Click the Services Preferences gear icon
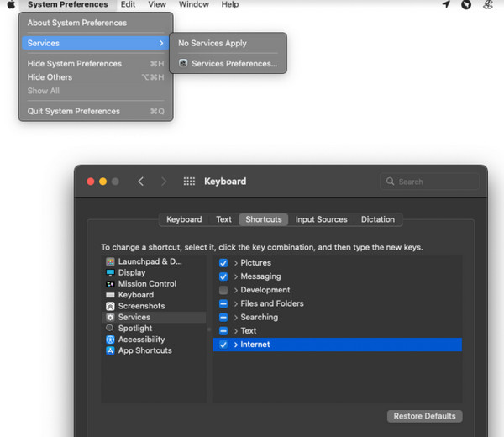Screen dimensions: 504x437 click(x=183, y=63)
